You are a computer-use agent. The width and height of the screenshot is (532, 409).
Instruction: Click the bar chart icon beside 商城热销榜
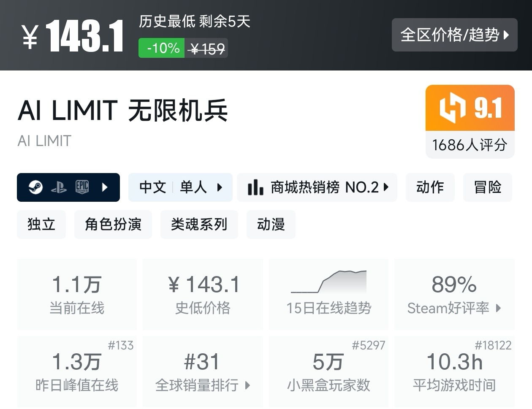(x=255, y=187)
